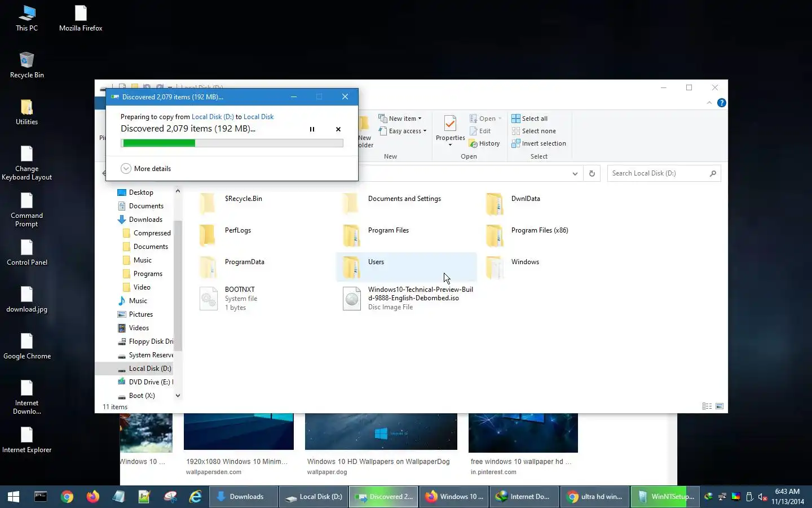Choose Select all in ribbon

point(529,119)
